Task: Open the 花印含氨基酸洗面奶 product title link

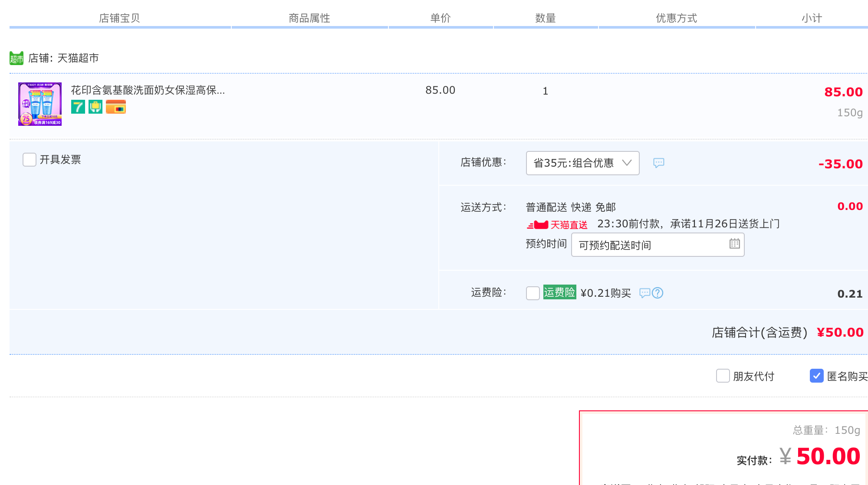Action: (x=148, y=90)
